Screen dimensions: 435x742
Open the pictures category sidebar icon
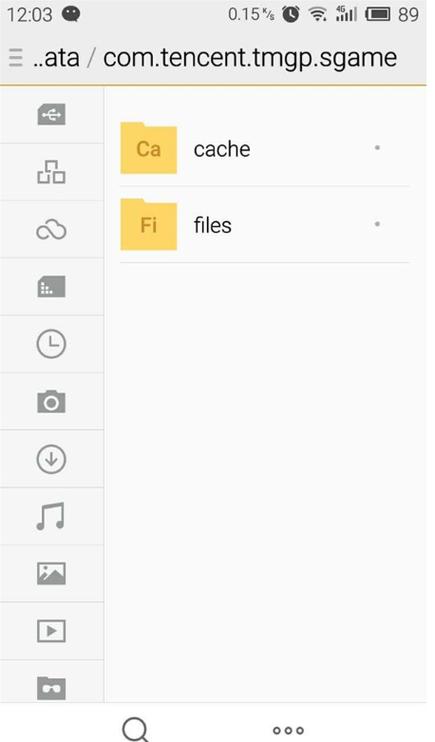[51, 574]
